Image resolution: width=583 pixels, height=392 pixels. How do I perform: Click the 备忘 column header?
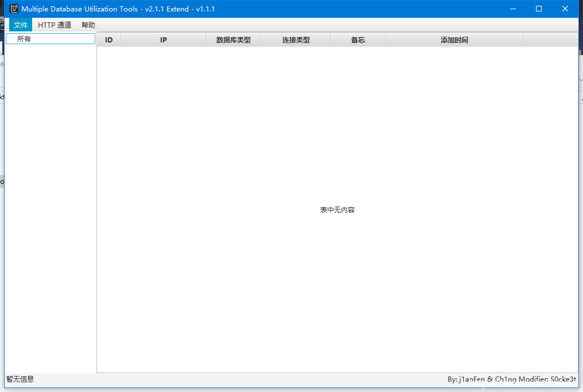click(358, 40)
